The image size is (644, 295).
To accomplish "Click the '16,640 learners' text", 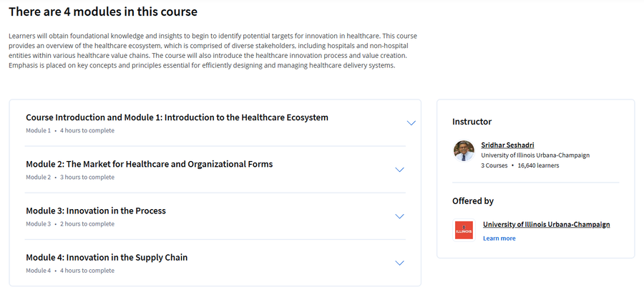I will coord(538,165).
